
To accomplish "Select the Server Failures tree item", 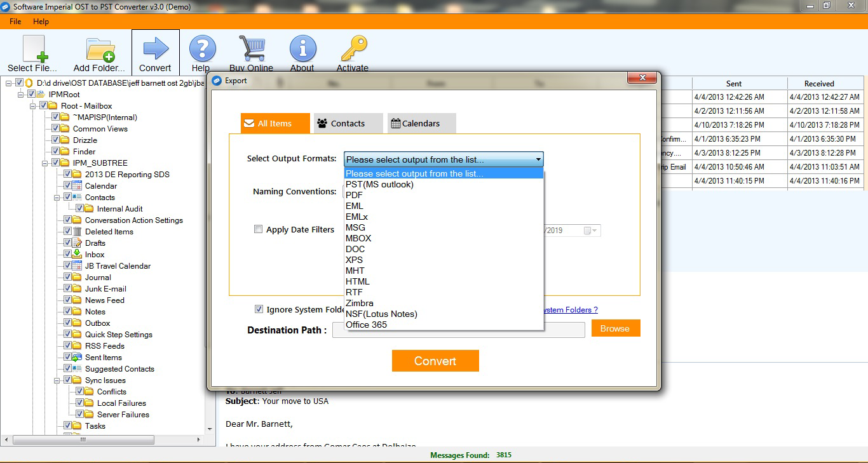I will tap(123, 414).
